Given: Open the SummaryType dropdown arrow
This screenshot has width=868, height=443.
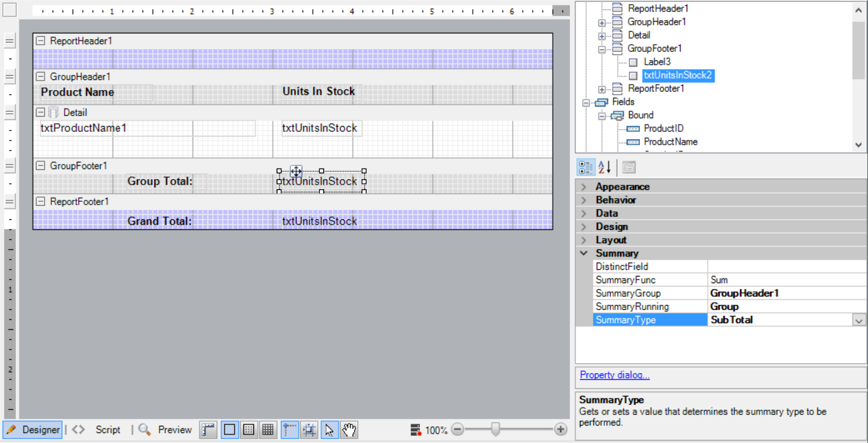Looking at the screenshot, I should point(859,320).
